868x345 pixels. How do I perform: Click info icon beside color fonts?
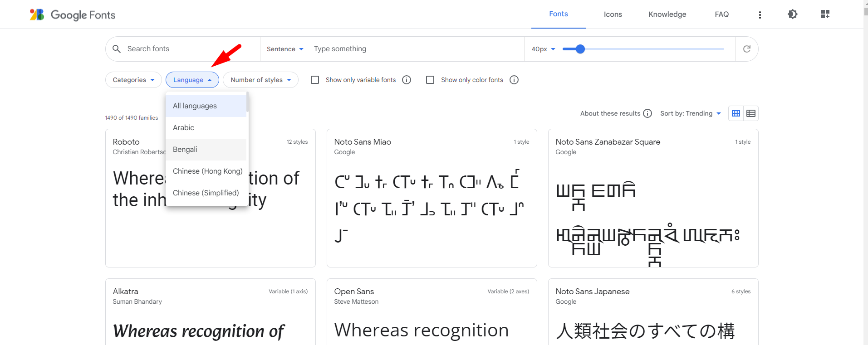[x=514, y=80]
